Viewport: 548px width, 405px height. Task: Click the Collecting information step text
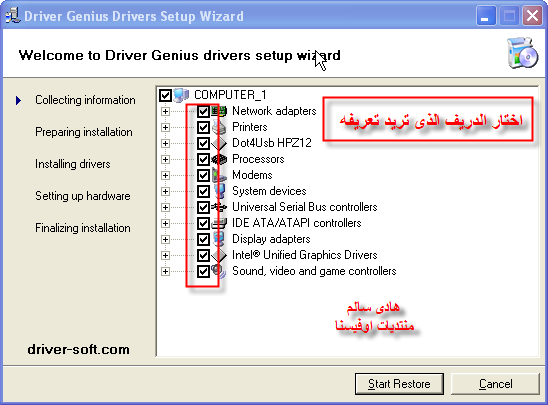click(x=85, y=100)
